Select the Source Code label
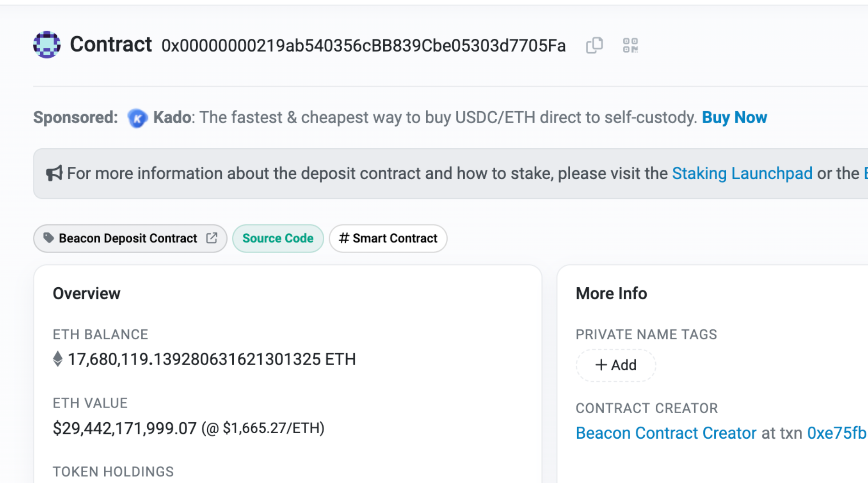The width and height of the screenshot is (868, 483). pos(278,238)
